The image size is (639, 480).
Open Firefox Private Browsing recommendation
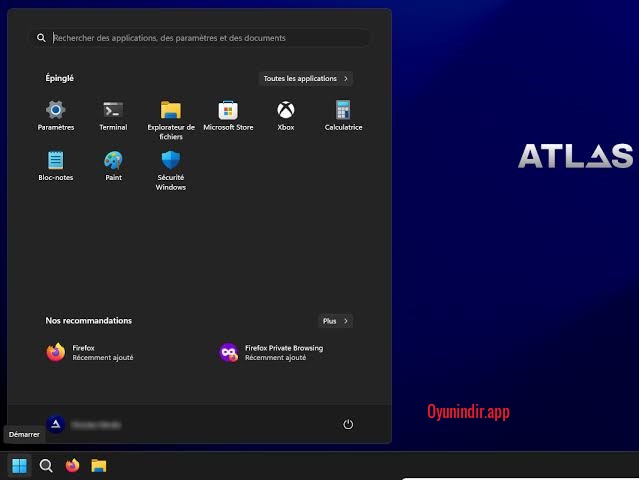[x=271, y=352]
